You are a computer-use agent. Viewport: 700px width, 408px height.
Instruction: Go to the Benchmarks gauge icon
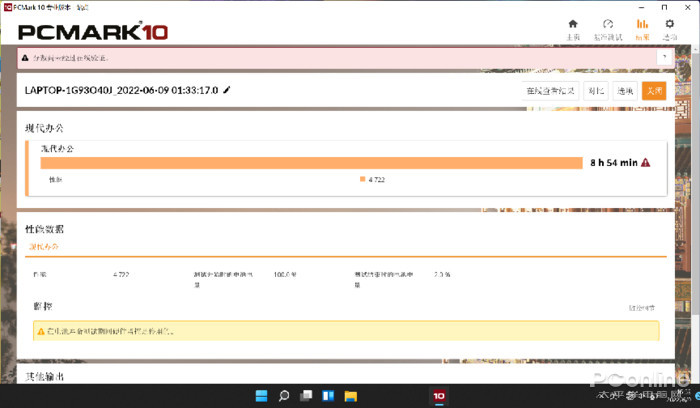tap(607, 28)
